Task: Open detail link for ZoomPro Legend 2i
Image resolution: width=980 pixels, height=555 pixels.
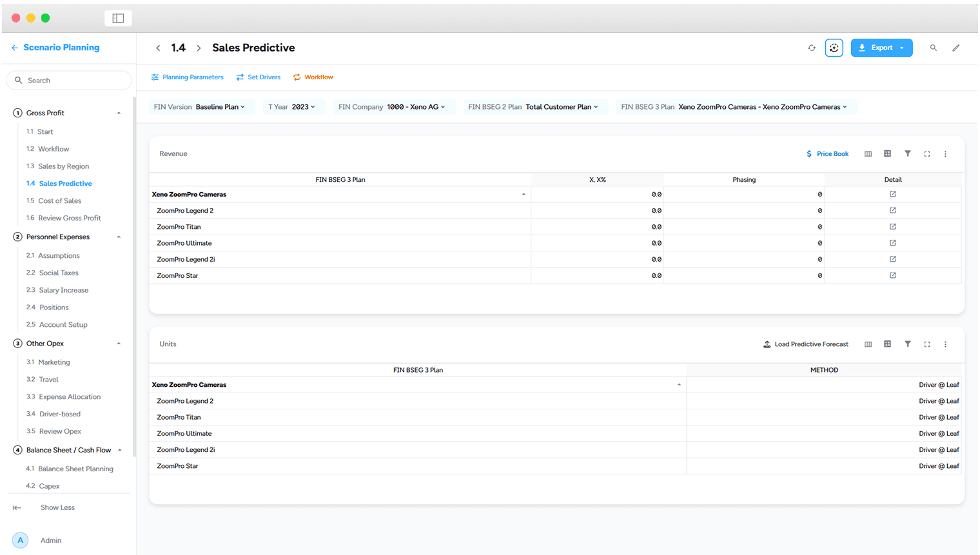Action: [x=893, y=259]
